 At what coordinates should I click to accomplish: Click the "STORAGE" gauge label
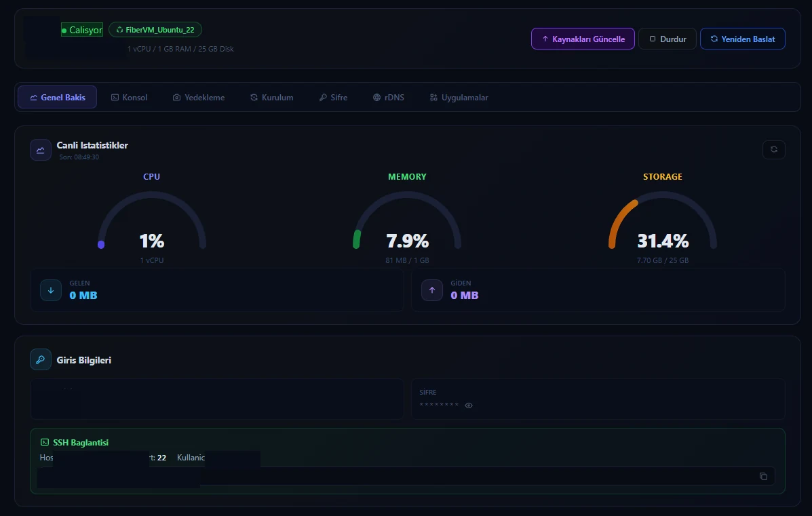tap(663, 176)
